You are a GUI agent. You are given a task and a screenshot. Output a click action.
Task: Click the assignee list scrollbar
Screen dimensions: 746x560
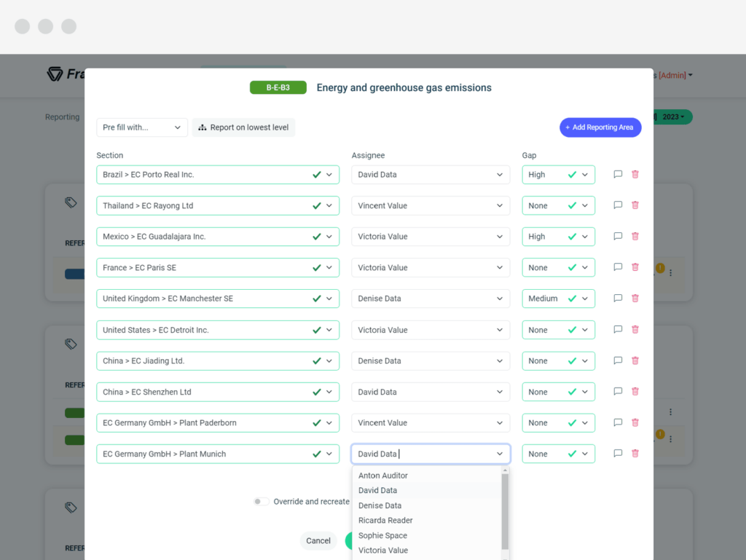click(x=505, y=511)
